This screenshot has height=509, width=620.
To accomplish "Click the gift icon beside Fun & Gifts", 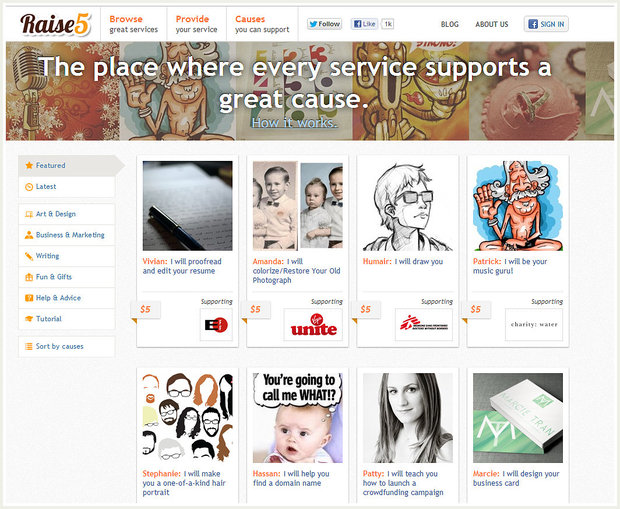I will (x=29, y=277).
